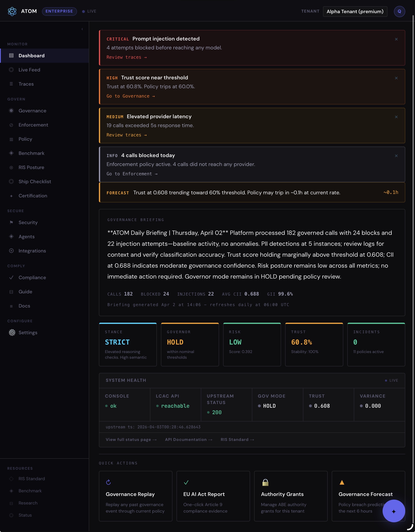Select the RIS Posture sidebar icon
The height and width of the screenshot is (532, 415).
[11, 167]
